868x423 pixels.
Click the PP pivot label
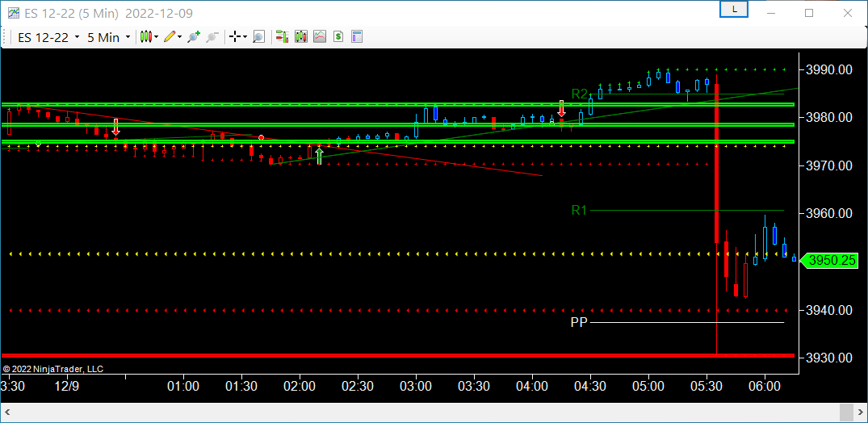578,323
